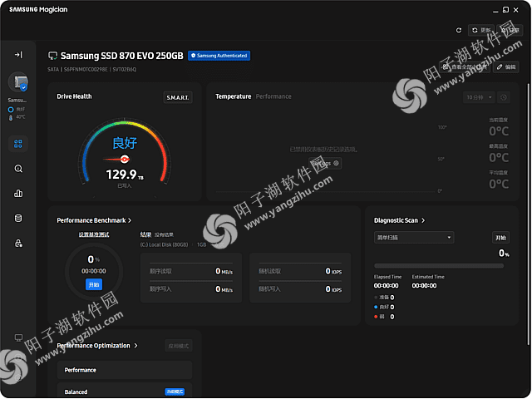The width and height of the screenshot is (532, 399).
Task: Click the Samsung SSD 870 EVO 250GB title
Action: coord(122,56)
